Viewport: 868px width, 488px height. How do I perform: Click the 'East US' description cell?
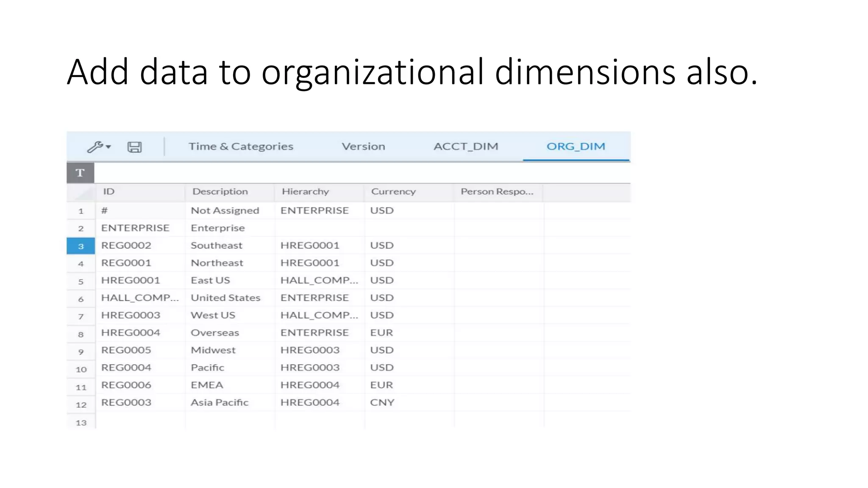click(230, 280)
